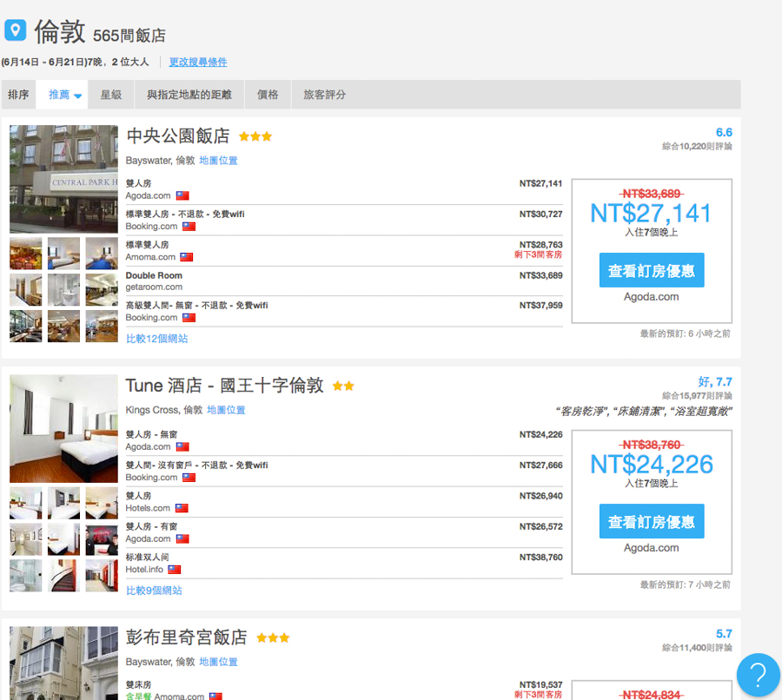
Task: Open main exterior photo of 彭布里奇宮飯店
Action: coord(63,664)
